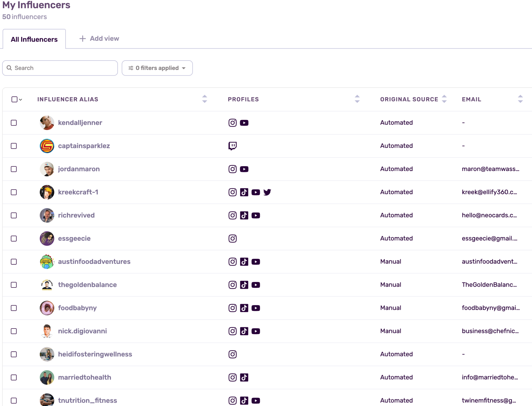The height and width of the screenshot is (406, 532).
Task: Click richrevived's TikTok profile icon
Action: 244,215
